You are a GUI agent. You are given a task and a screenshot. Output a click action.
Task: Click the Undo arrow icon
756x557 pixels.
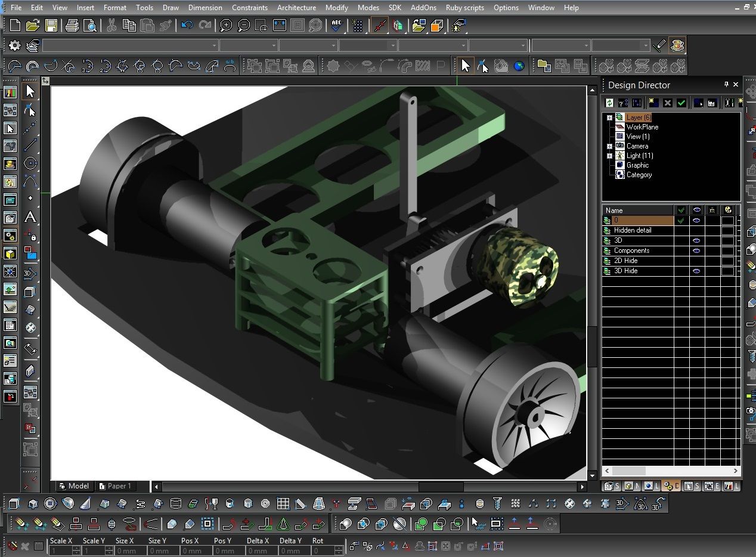187,26
